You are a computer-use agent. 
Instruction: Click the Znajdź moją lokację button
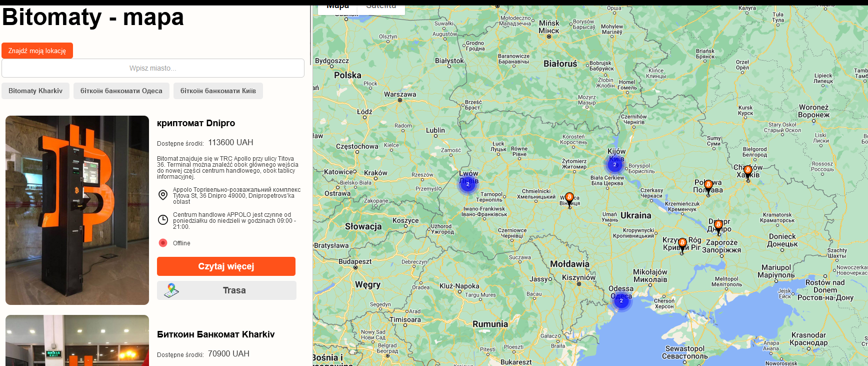pos(37,51)
